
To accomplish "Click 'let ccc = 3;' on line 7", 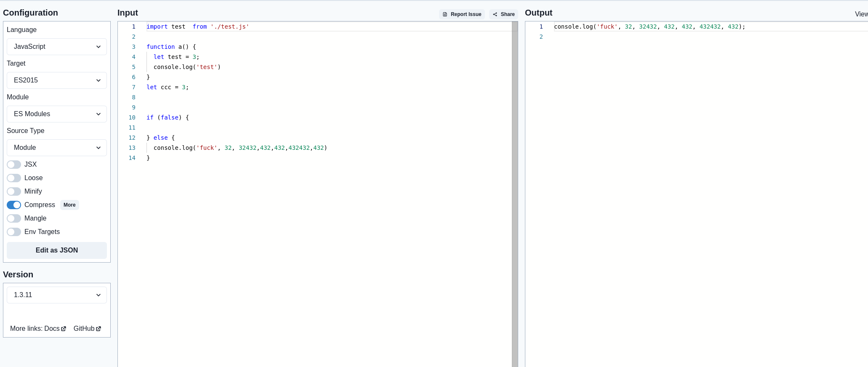I will coord(168,87).
